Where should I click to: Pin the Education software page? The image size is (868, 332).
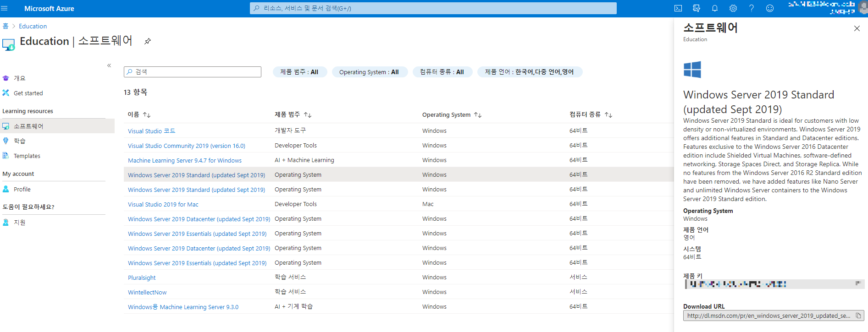pos(148,41)
